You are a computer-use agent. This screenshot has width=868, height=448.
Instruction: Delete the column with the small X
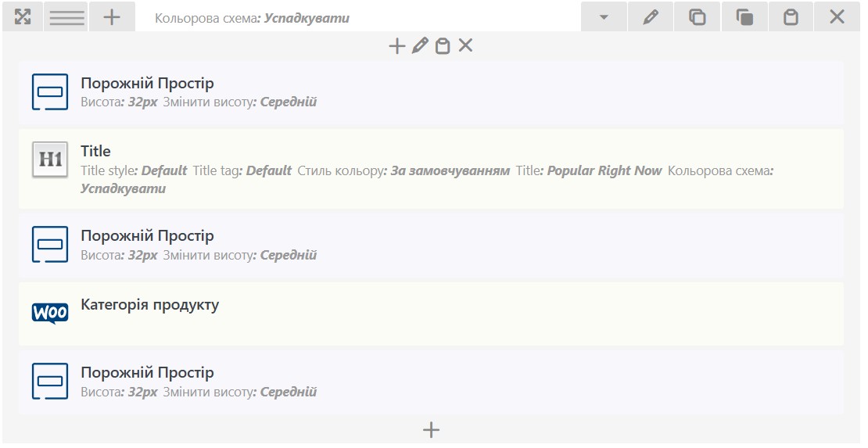pos(465,45)
